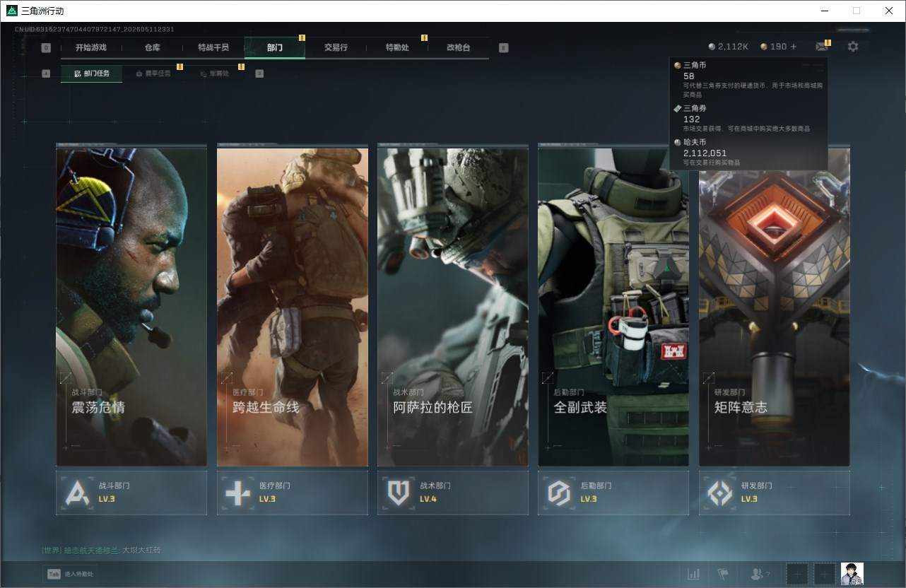Switch to the 开始游戏 tab
The image size is (906, 588).
pos(90,47)
